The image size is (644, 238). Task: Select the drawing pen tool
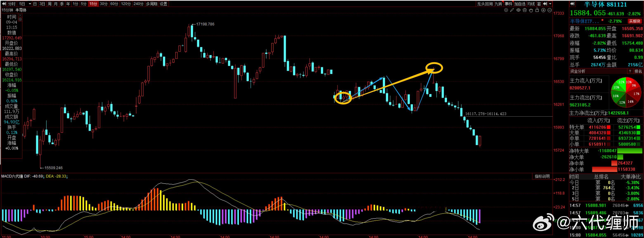pos(512,10)
